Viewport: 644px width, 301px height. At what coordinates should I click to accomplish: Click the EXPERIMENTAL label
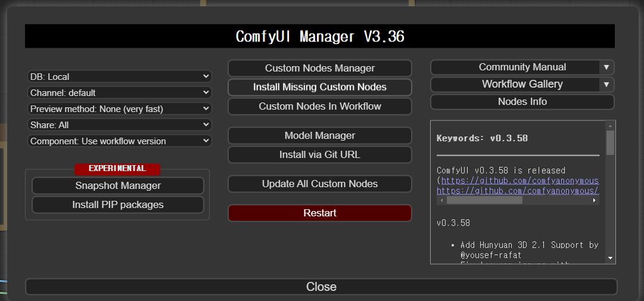[x=117, y=169]
